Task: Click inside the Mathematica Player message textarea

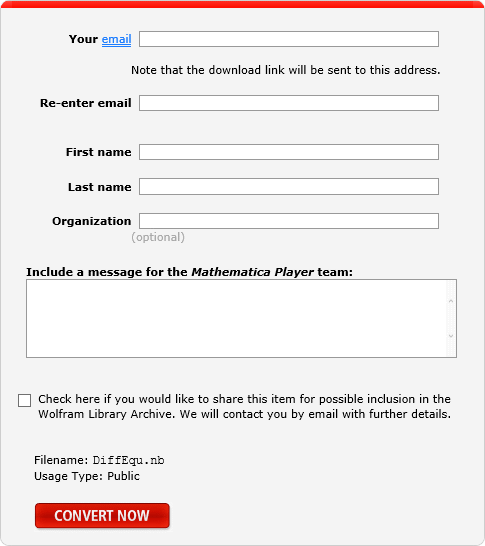Action: pyautogui.click(x=236, y=318)
